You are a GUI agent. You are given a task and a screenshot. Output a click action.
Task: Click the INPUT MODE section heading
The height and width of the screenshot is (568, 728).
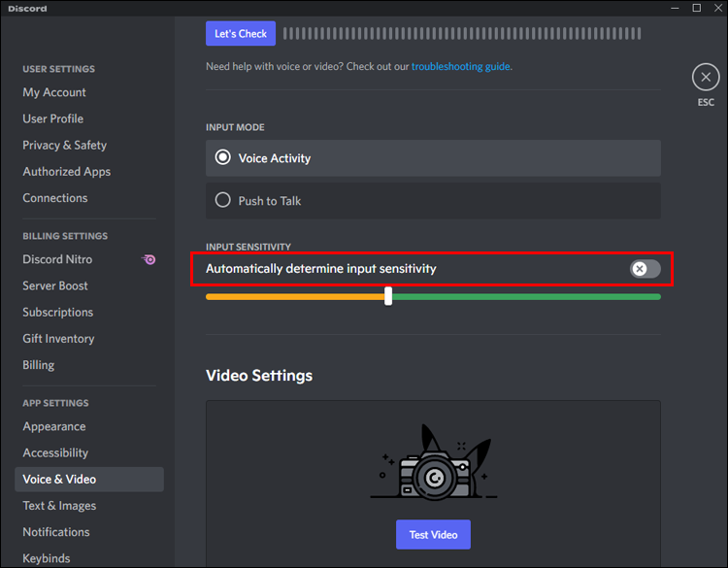pos(235,127)
